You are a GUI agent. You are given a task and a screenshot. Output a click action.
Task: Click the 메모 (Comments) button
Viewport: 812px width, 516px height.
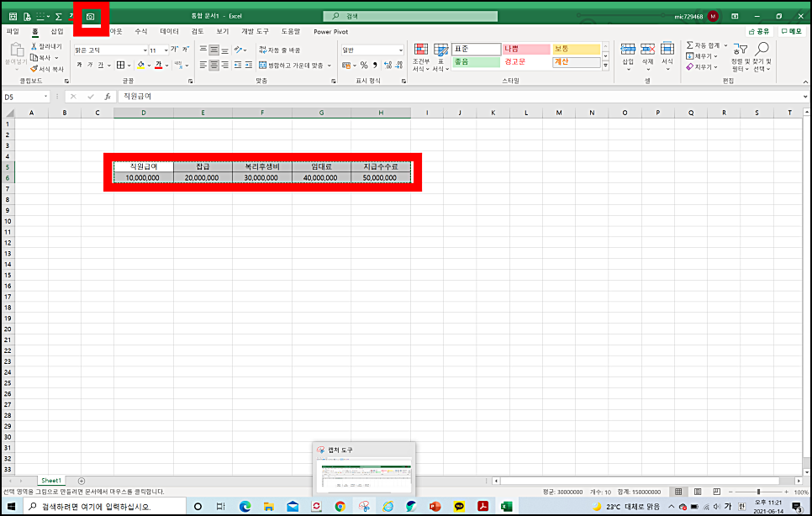791,32
